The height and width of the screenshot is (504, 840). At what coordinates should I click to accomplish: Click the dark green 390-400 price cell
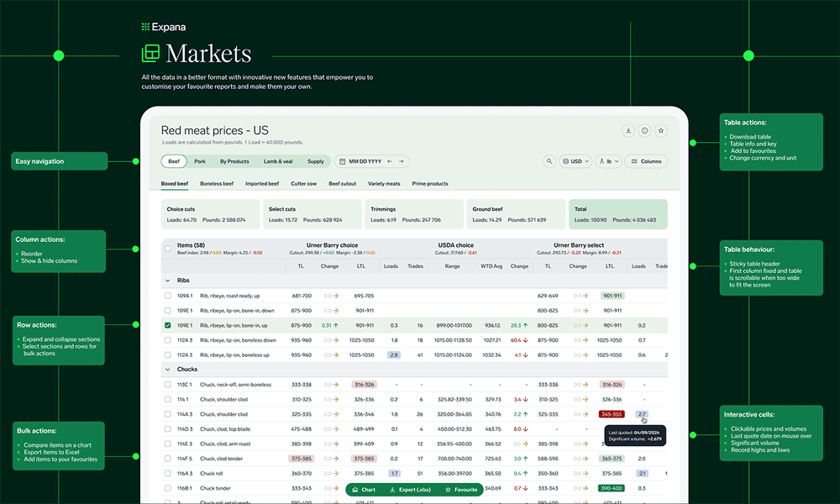click(612, 489)
